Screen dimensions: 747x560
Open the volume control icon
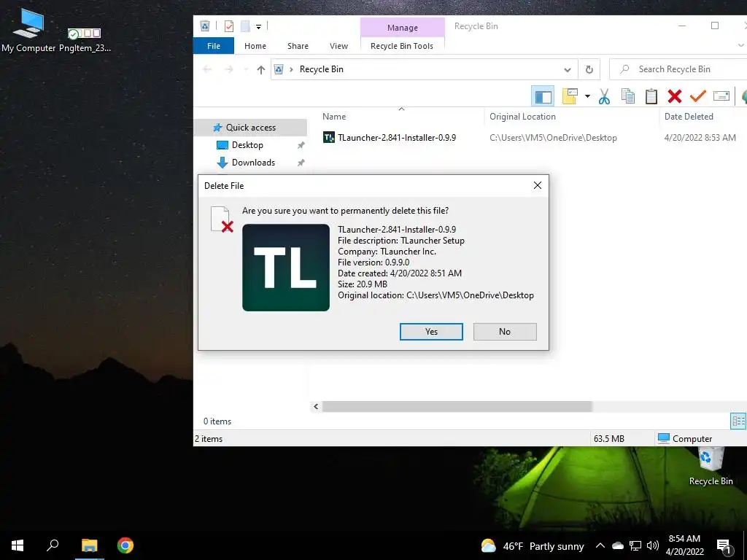point(653,545)
